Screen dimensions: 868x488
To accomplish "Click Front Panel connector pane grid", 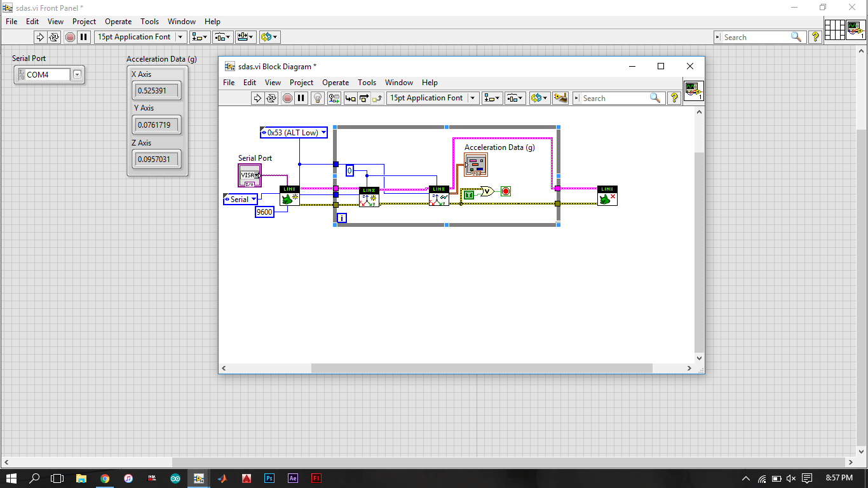I will coord(834,30).
